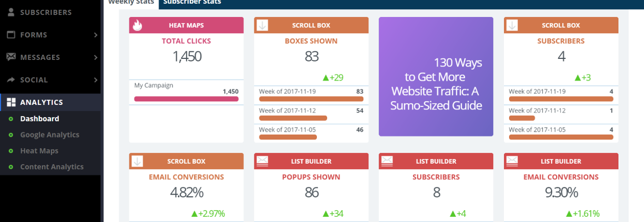The height and width of the screenshot is (222, 644).
Task: Click the Scroll Box icon on Boxes Shown card
Action: 262,25
